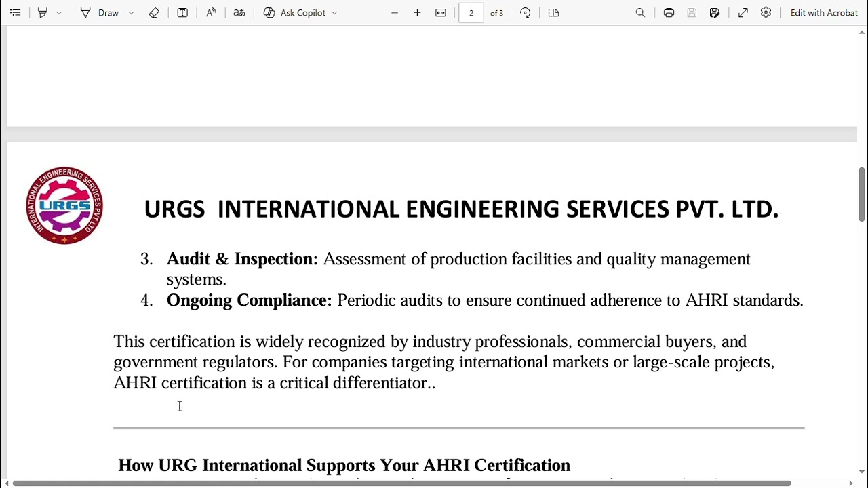Select the Erase tool
868x488 pixels.
click(154, 13)
